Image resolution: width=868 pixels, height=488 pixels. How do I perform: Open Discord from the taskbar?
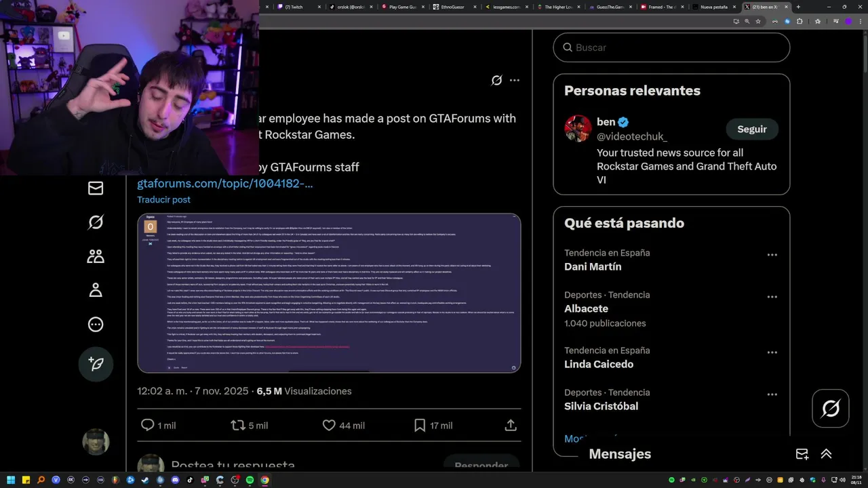click(x=176, y=480)
